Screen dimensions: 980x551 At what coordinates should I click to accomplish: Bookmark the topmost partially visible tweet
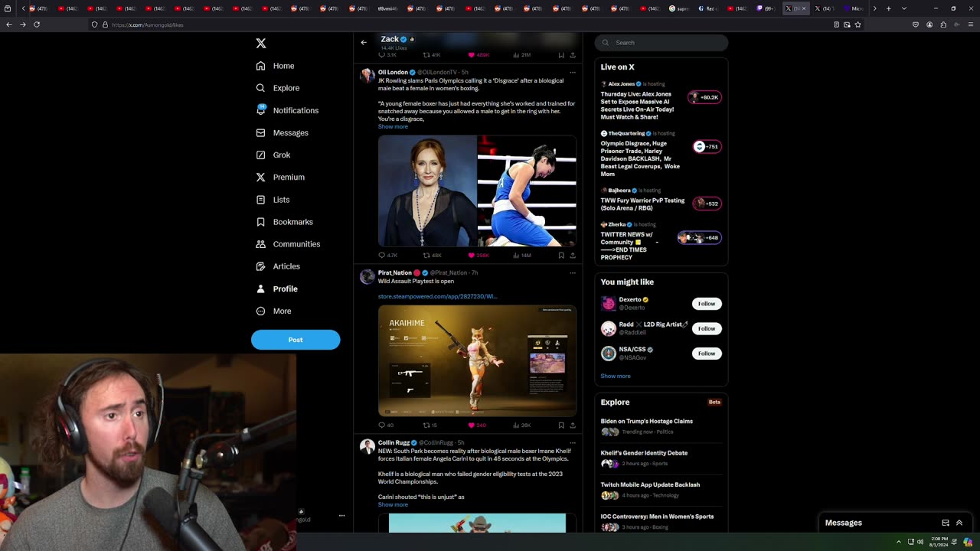(x=561, y=55)
